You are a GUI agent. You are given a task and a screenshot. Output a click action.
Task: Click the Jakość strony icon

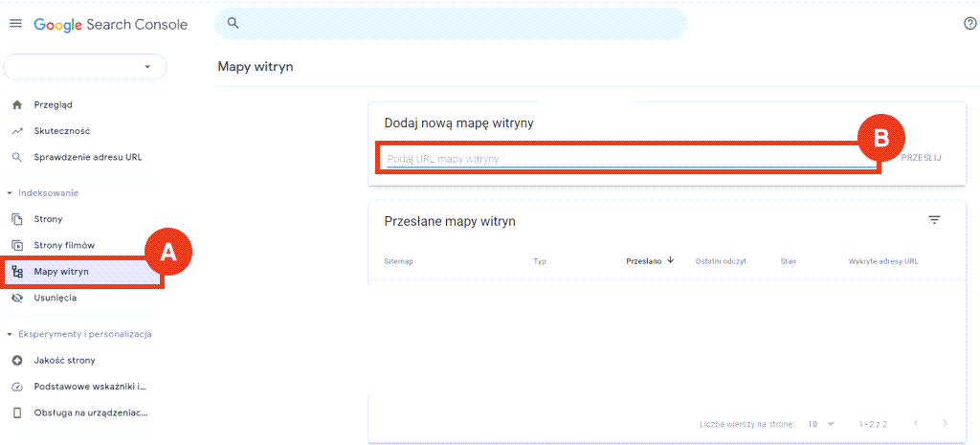[x=16, y=361]
